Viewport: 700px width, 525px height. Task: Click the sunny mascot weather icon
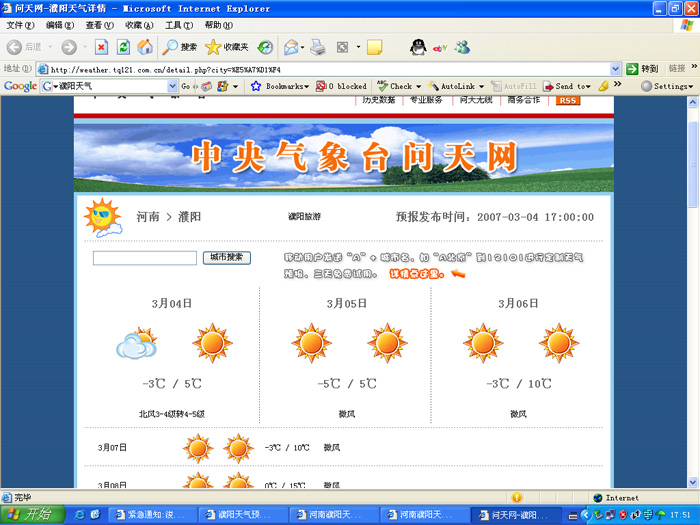click(103, 217)
